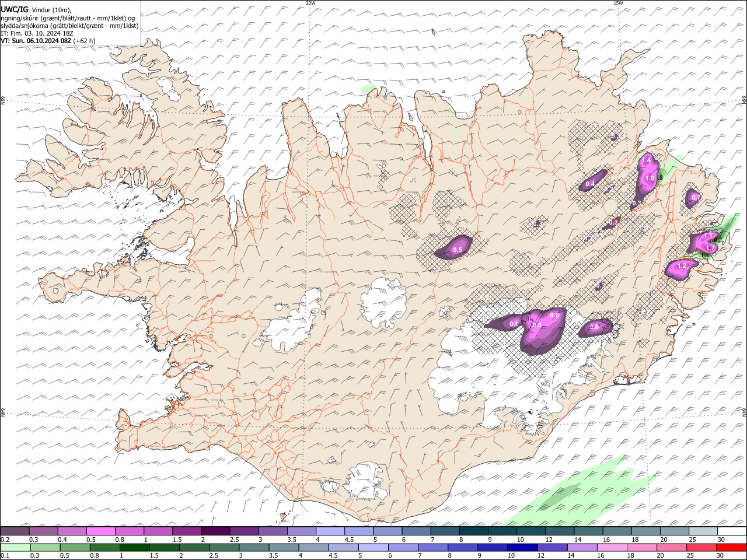Select the 0.4 precipitation value on the map
The width and height of the screenshot is (747, 560).
pos(590,184)
